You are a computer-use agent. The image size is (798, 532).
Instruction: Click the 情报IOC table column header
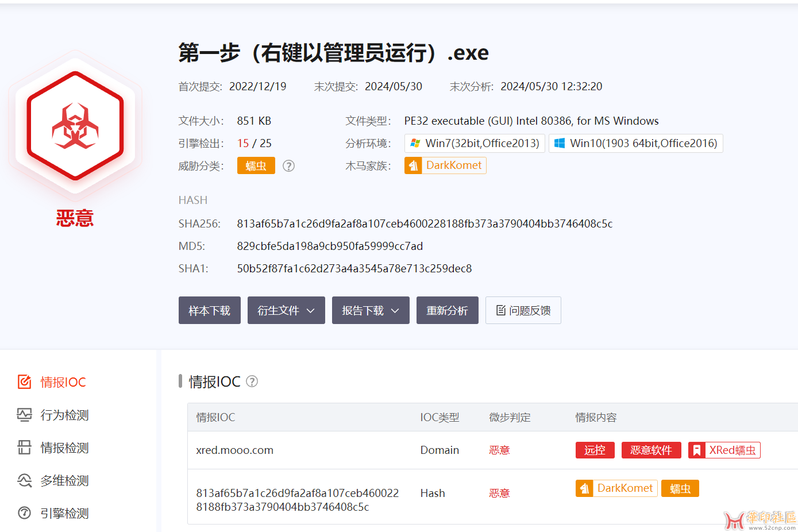pyautogui.click(x=215, y=417)
